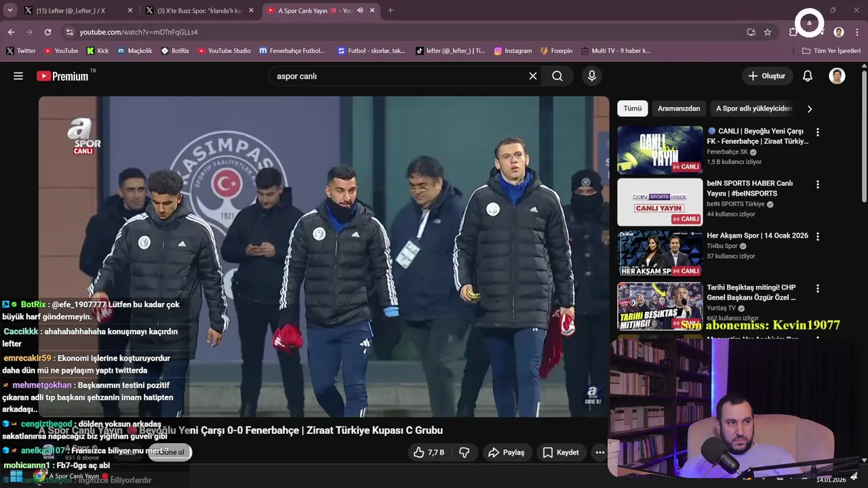Go to the beIN SPORTS Türkiye channel
The width and height of the screenshot is (868, 488).
point(736,204)
